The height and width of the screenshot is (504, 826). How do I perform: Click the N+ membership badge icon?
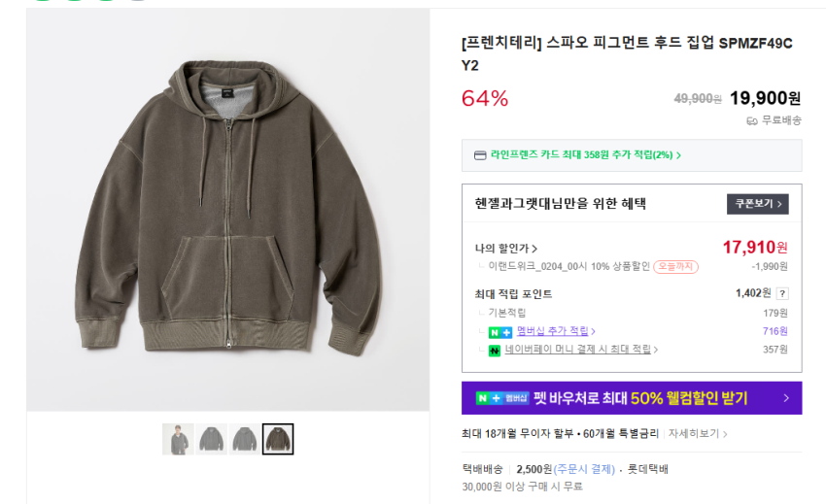click(499, 332)
